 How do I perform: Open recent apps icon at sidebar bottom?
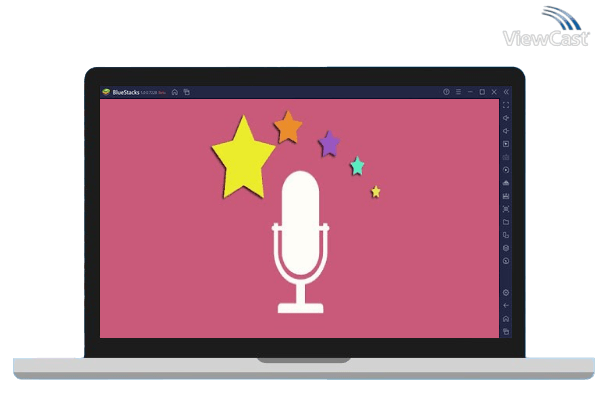(x=506, y=331)
